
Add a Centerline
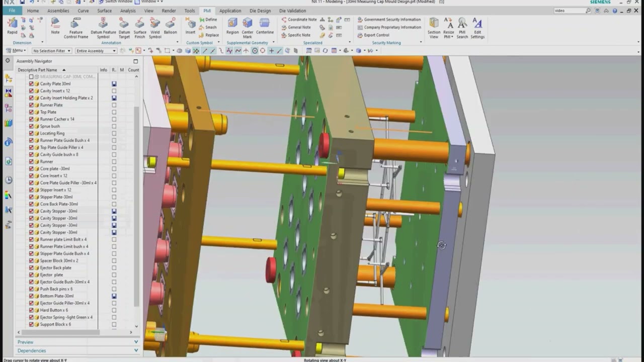(x=265, y=26)
